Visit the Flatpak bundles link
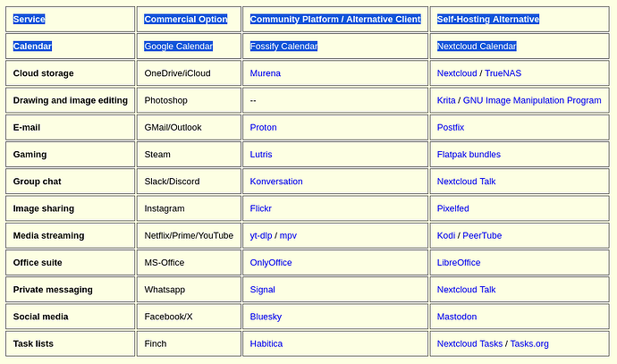 [x=469, y=154]
